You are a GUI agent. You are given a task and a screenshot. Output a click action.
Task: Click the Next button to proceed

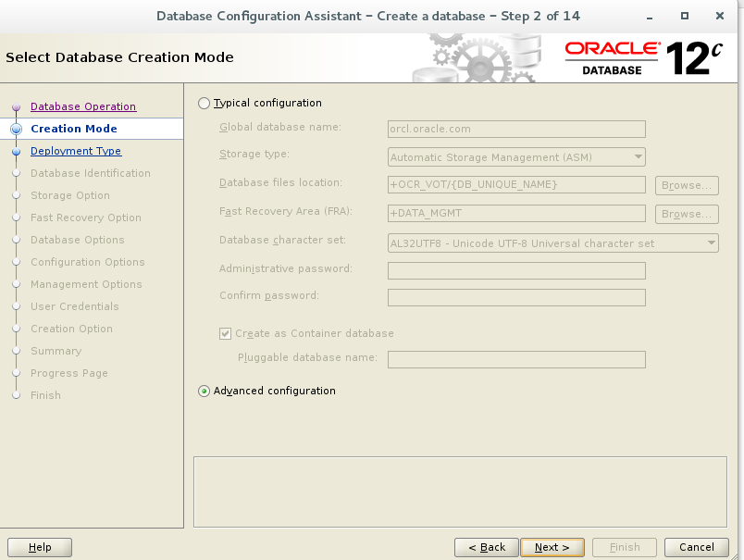pyautogui.click(x=552, y=547)
